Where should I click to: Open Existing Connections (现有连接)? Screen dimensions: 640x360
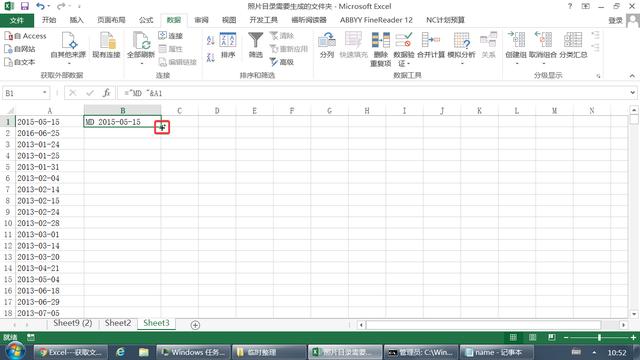coord(107,45)
